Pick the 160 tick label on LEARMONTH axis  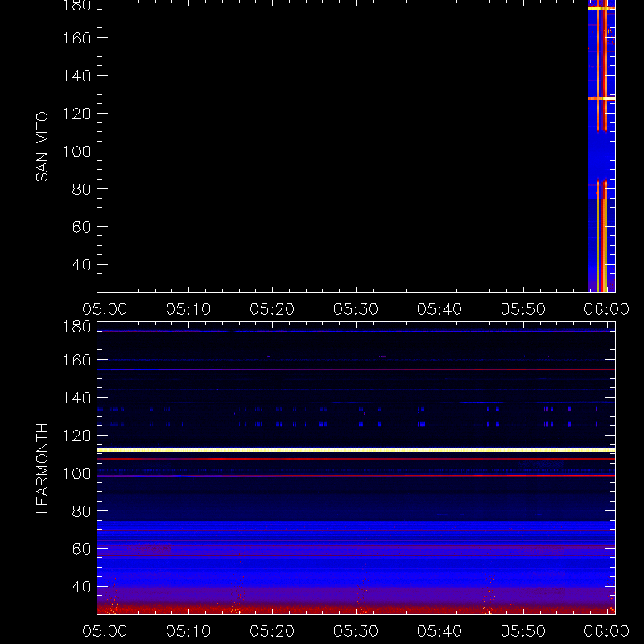76,360
